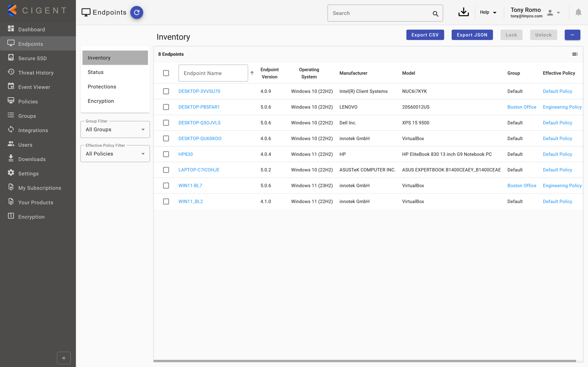Screen dimensions: 588x367
Task: Click the Event Viewer calendar icon
Action: click(11, 86)
